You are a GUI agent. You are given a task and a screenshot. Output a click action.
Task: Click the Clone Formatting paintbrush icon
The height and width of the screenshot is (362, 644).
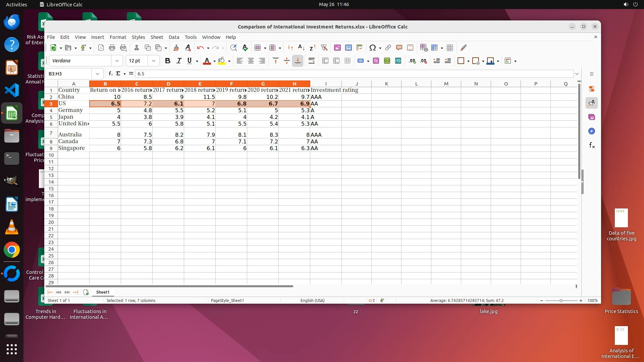pos(176,48)
